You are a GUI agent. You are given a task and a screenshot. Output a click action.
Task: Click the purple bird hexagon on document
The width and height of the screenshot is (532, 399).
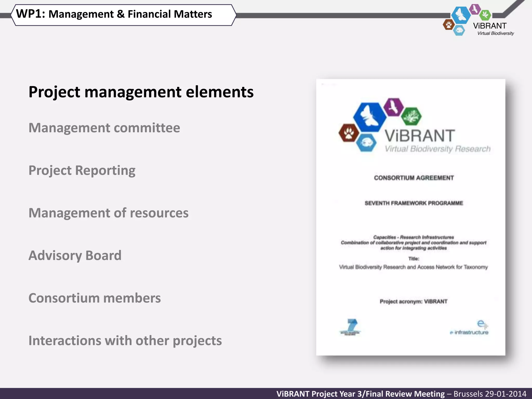click(394, 107)
